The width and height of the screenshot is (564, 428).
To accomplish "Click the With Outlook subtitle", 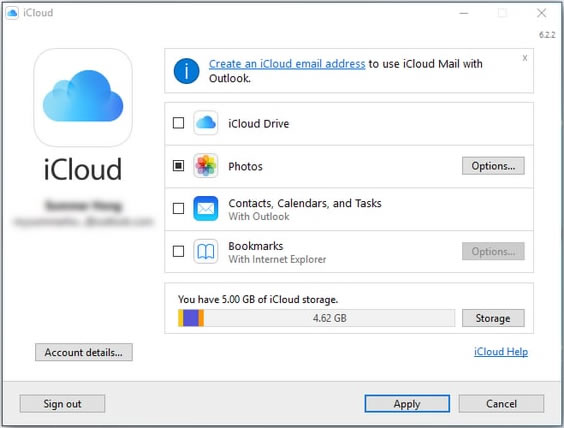I will pyautogui.click(x=259, y=217).
